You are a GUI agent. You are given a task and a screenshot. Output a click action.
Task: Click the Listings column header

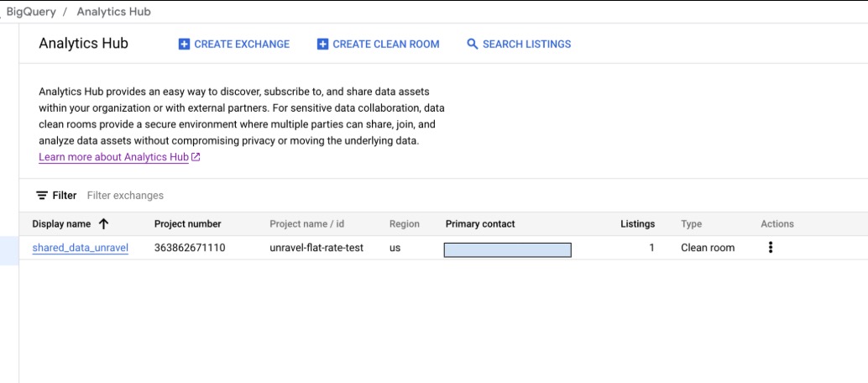[x=637, y=224]
